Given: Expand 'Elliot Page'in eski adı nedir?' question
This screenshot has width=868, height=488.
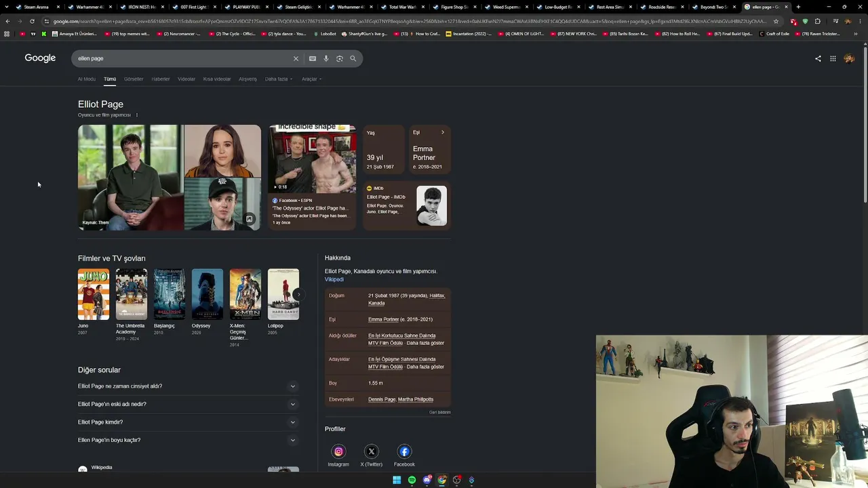Looking at the screenshot, I should point(188,404).
